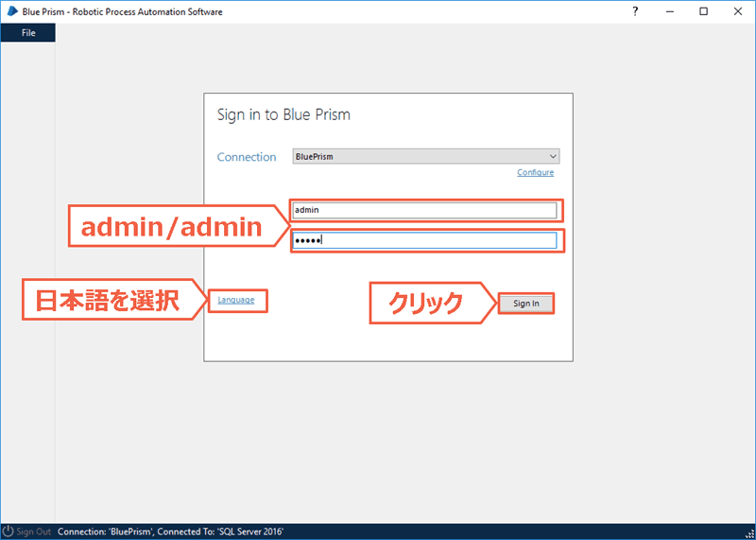Focus the masked password field
Screen dimensions: 756x540
coord(424,240)
